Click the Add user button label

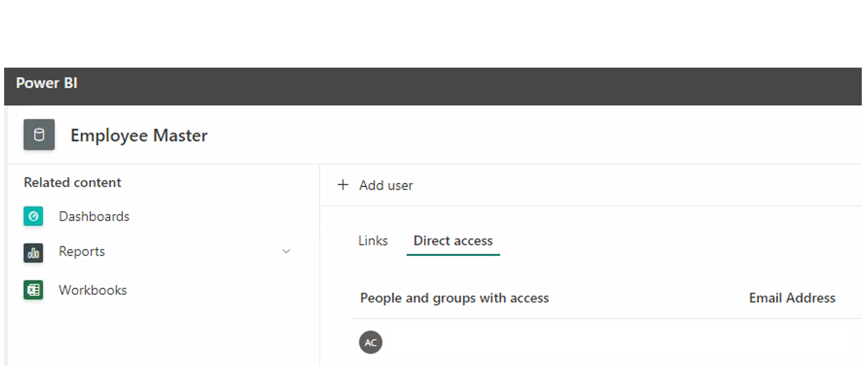pos(386,185)
